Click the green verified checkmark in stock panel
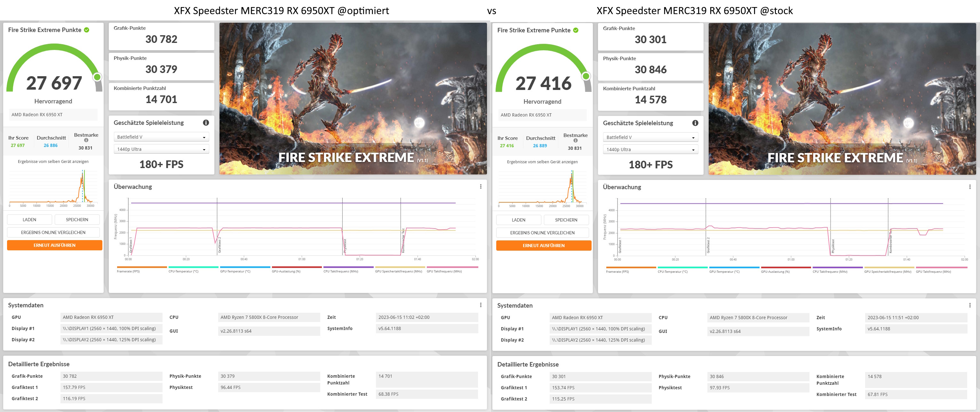The image size is (980, 412). [x=576, y=30]
